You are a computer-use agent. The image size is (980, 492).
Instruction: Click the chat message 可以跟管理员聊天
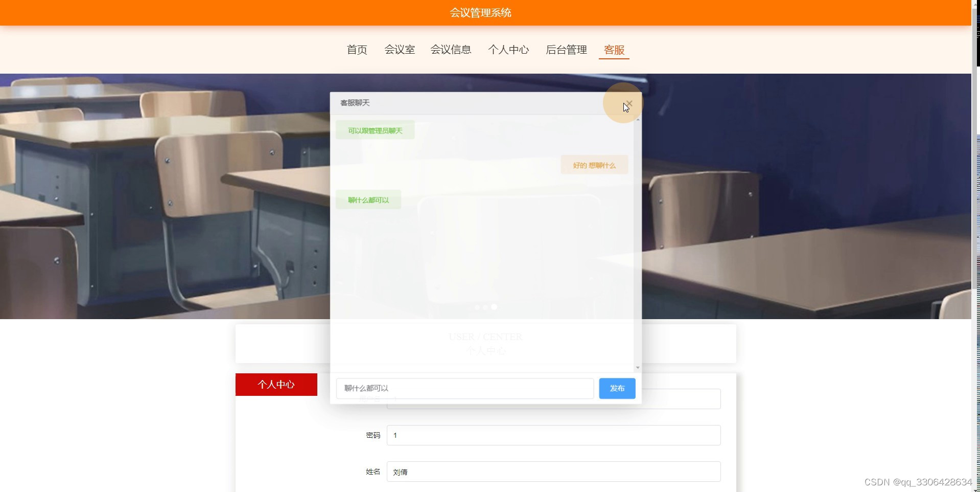[375, 130]
